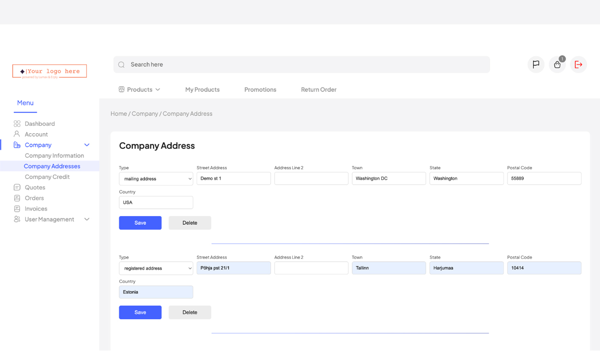Screen dimensions: 600x364
Task: Switch to the My Products tab
Action: [x=202, y=90]
